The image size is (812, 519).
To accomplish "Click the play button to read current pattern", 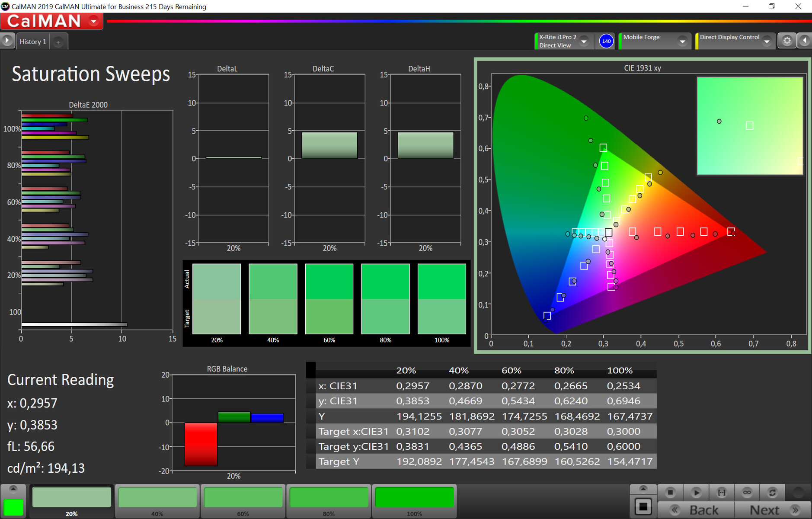I will pos(696,493).
